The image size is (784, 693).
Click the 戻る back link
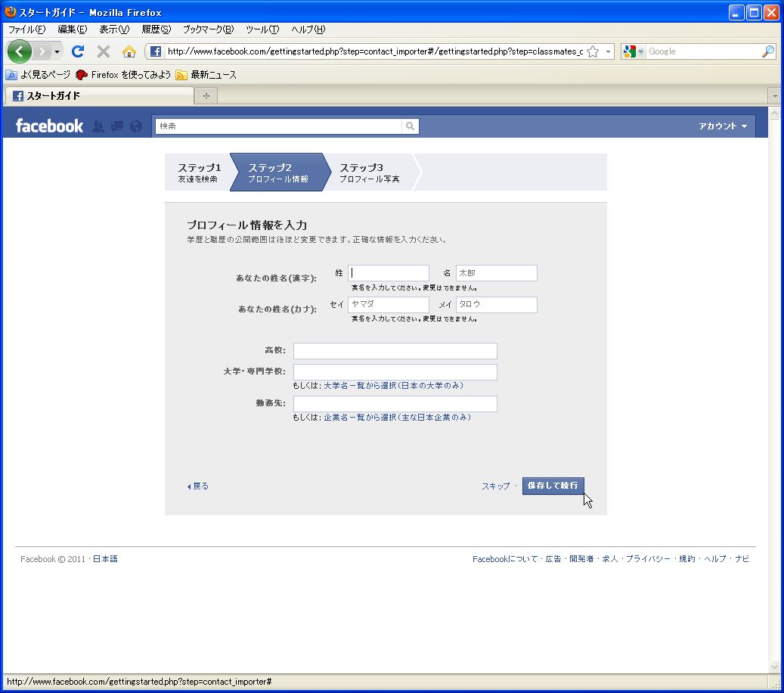[x=198, y=486]
